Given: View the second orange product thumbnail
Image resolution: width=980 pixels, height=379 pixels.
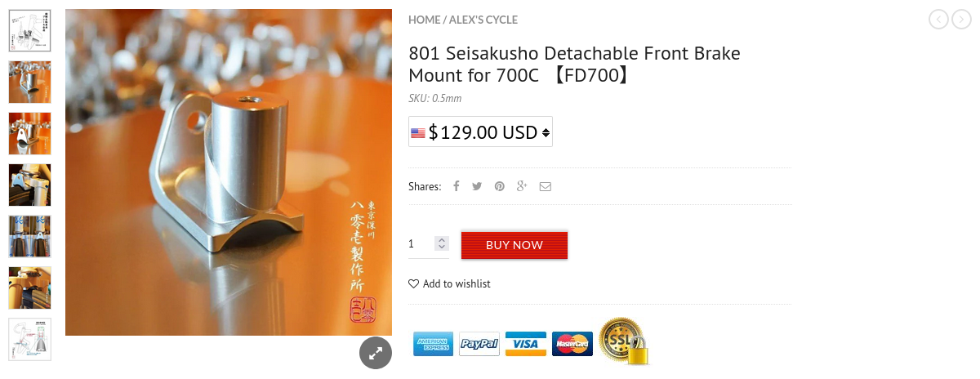Looking at the screenshot, I should click(x=29, y=134).
